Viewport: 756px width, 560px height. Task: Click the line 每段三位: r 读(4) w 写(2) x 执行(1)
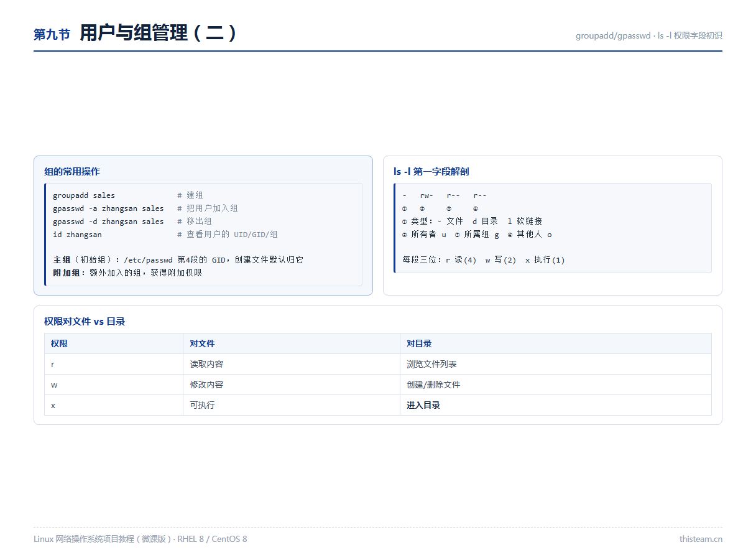click(x=484, y=259)
